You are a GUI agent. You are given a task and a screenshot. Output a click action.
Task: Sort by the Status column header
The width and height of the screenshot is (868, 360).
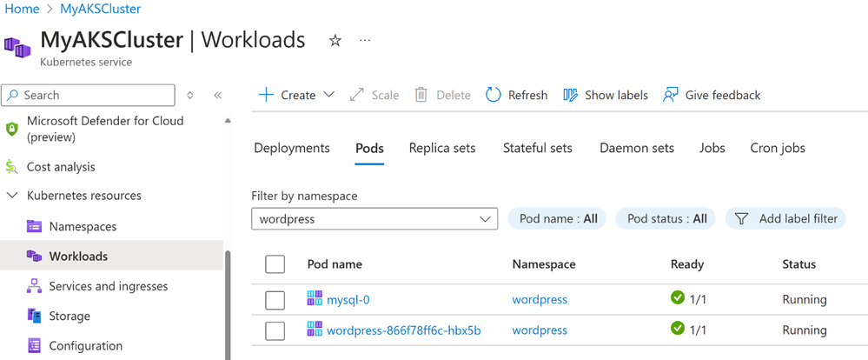(798, 264)
